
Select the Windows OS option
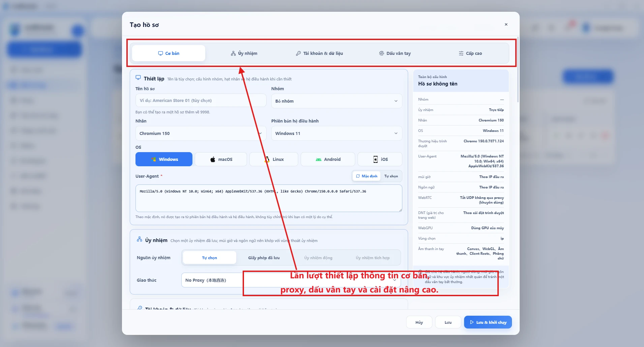(x=164, y=159)
